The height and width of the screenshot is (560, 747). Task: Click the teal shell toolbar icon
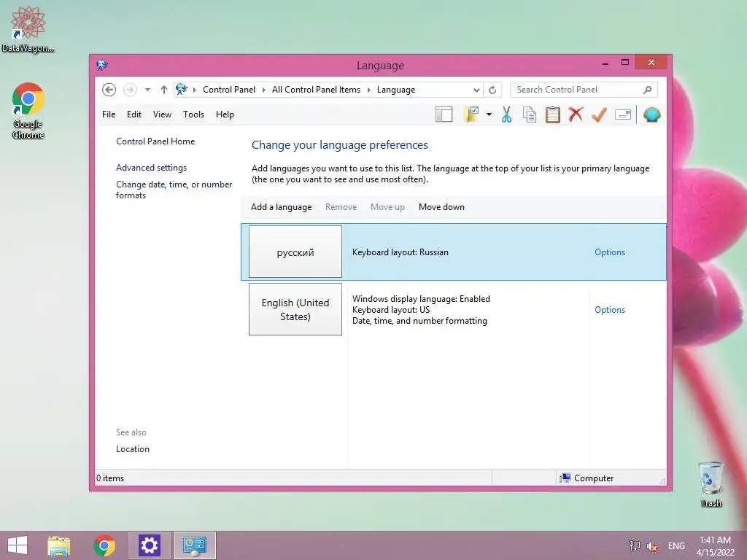651,114
